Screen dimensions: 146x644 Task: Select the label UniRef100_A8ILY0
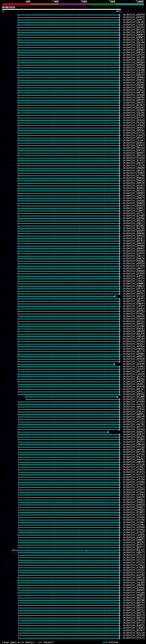tap(133, 352)
